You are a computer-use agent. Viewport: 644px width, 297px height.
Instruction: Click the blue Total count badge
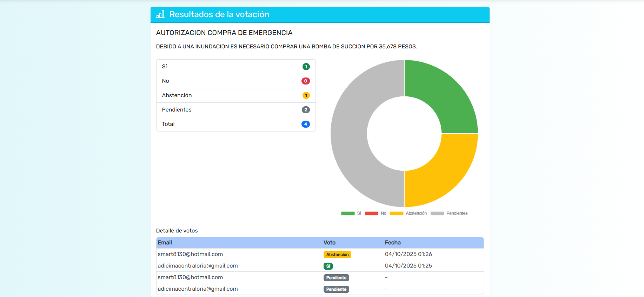click(x=306, y=124)
